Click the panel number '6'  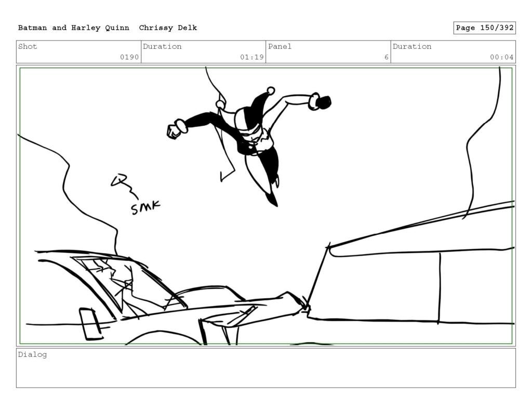click(386, 57)
